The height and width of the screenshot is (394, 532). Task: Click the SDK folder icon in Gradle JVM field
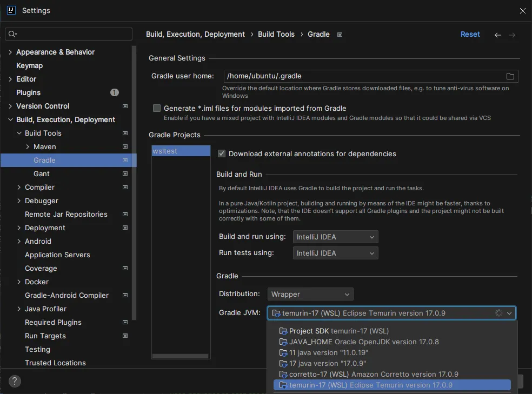click(276, 313)
